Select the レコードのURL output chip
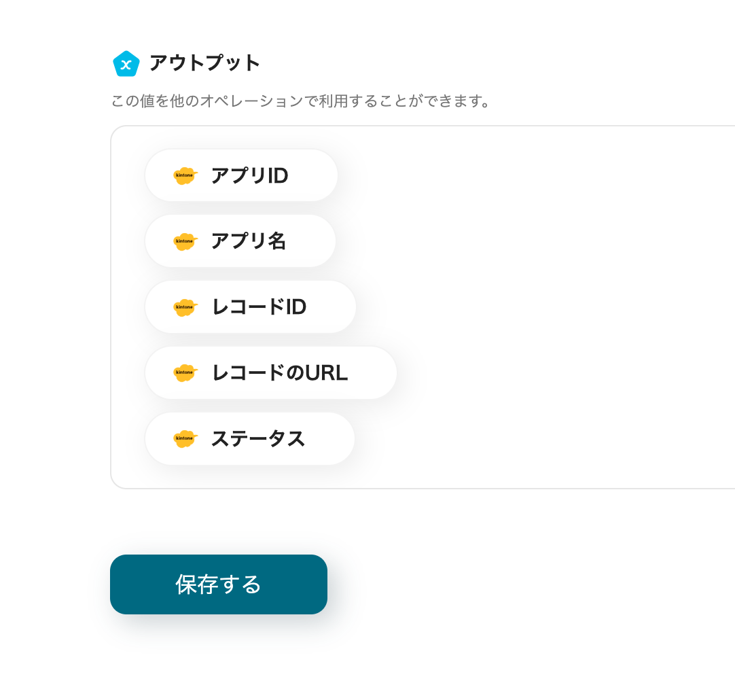The height and width of the screenshot is (700, 735). tap(270, 372)
